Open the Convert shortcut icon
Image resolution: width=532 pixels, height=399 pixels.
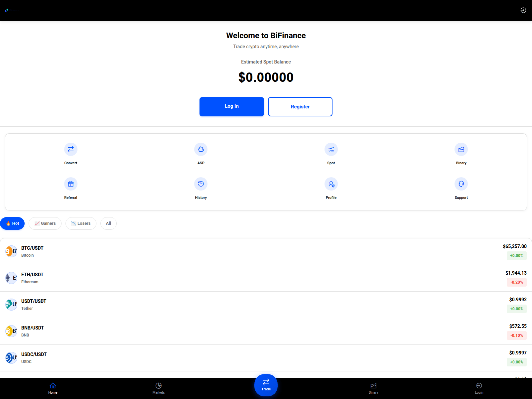pos(71,149)
